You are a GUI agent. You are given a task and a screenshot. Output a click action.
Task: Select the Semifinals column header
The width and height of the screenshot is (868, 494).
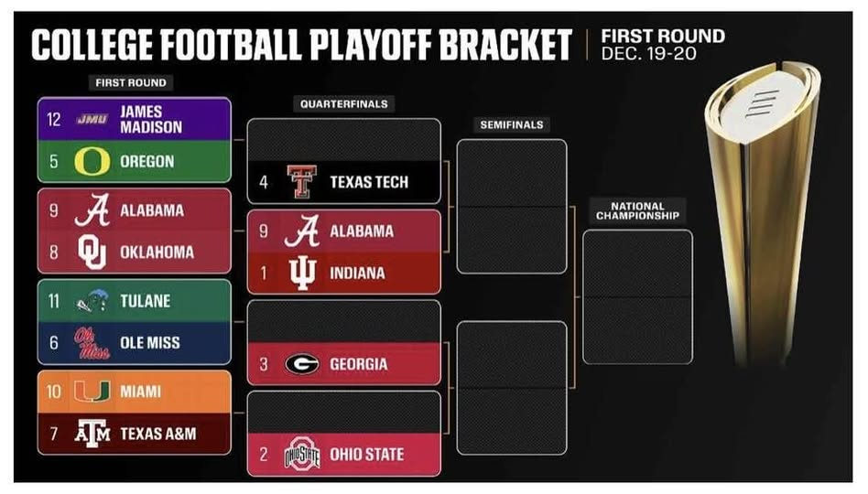tap(511, 124)
